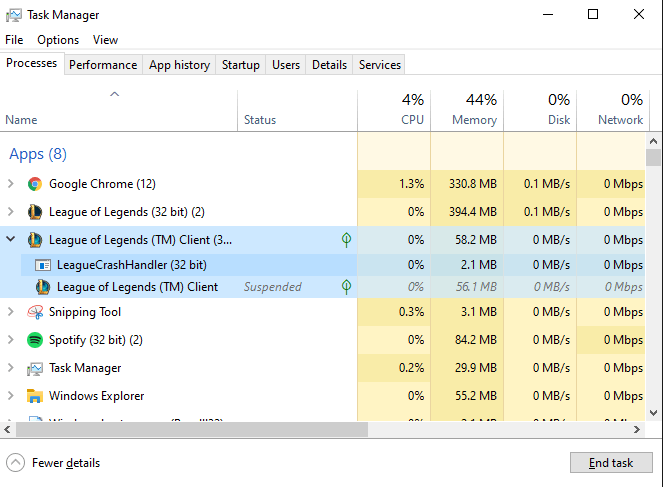Click the green leaf icon on the suspended client row
Image resolution: width=663 pixels, height=487 pixels.
pos(346,287)
